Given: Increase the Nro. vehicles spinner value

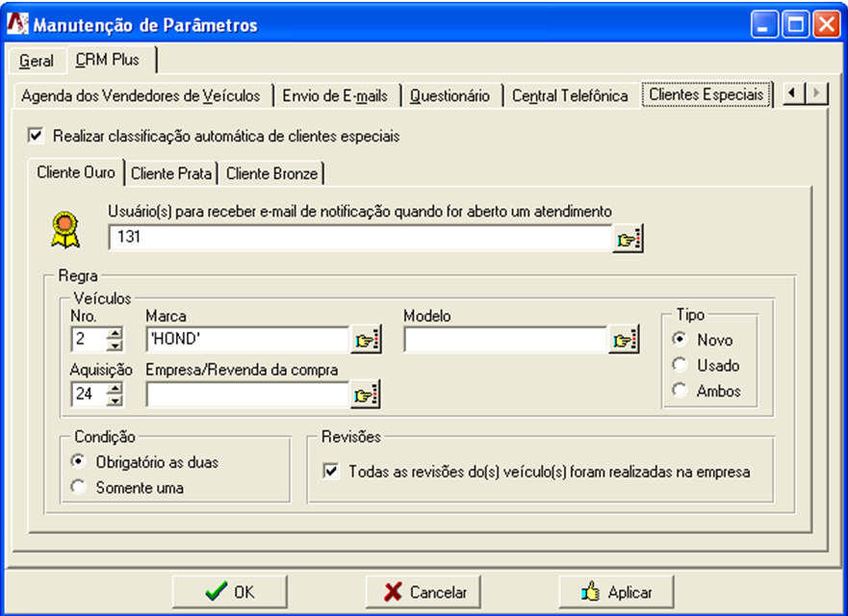Looking at the screenshot, I should (116, 334).
